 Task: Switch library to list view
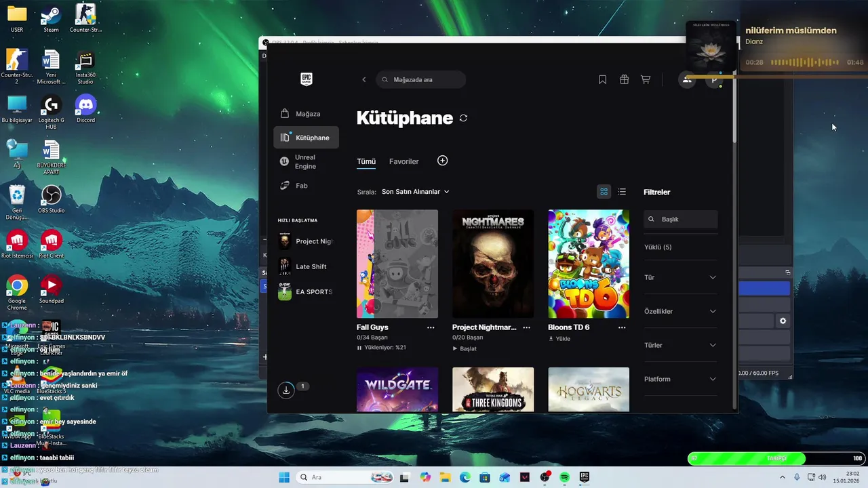[622, 192]
